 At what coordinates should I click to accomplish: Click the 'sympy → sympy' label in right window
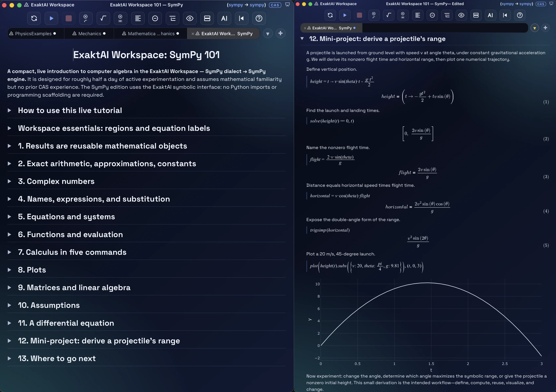click(x=516, y=4)
